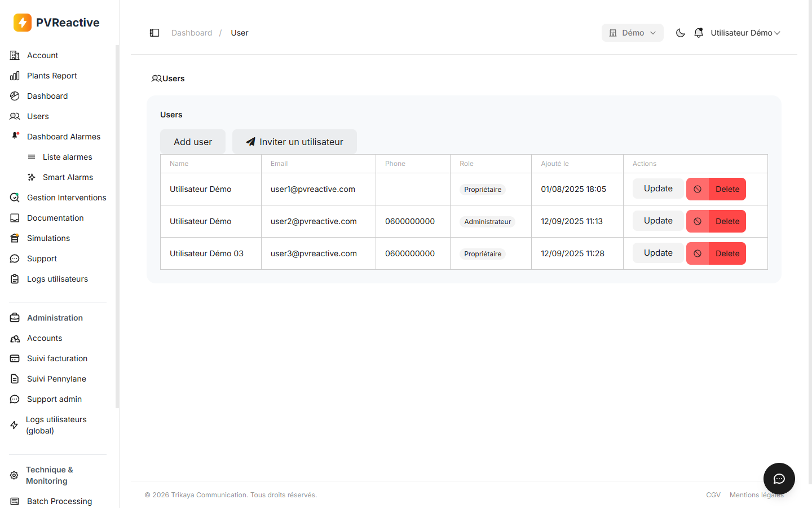
Task: Open Suivi Pennylane menu entry
Action: click(58, 379)
